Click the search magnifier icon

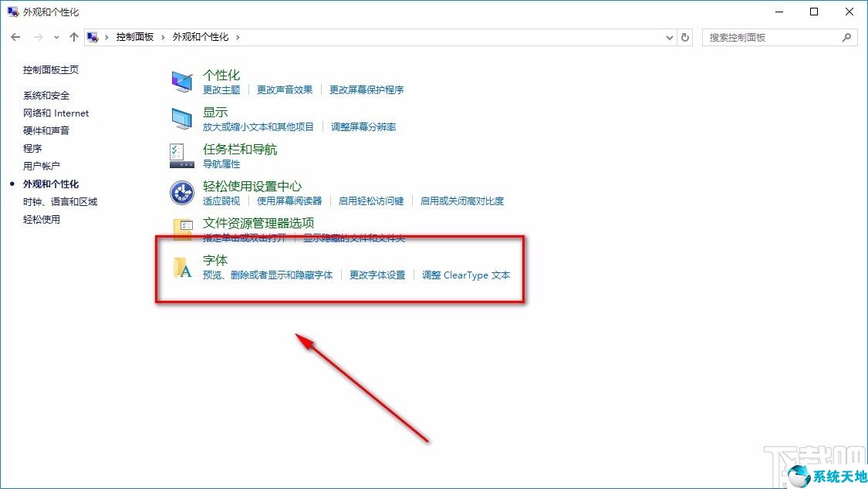point(846,36)
